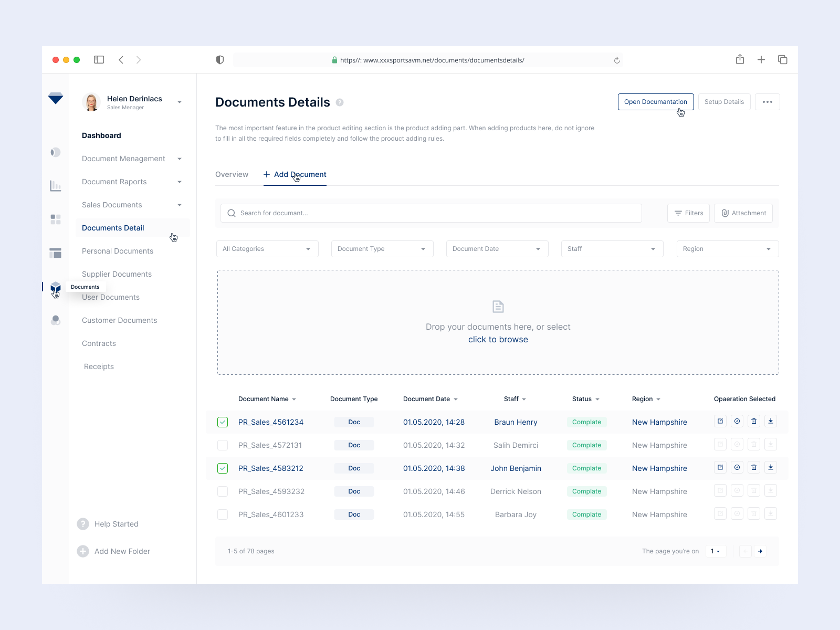Screen dimensions: 840x630
Task: Uncheck the PR_Sales_4561234 row checkbox
Action: [222, 422]
